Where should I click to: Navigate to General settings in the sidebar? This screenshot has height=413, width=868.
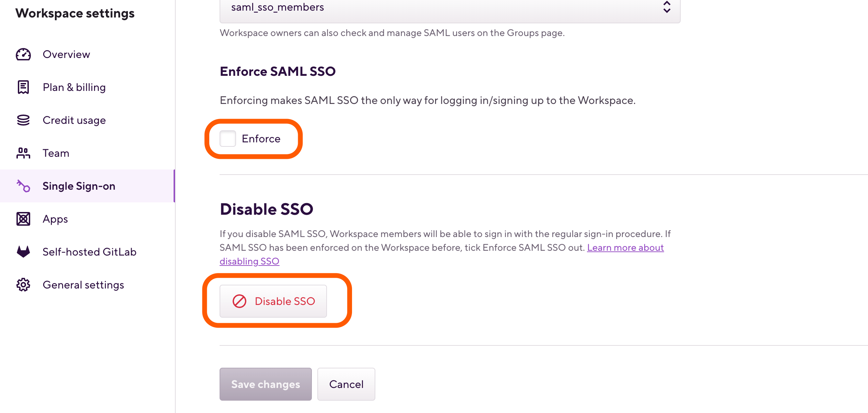[x=83, y=285]
